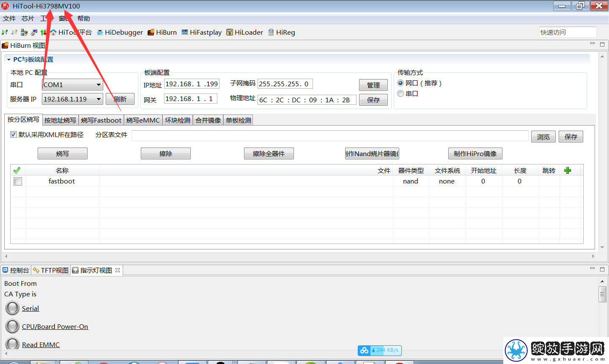Select 网口(推荐) transfer mode

coord(401,83)
